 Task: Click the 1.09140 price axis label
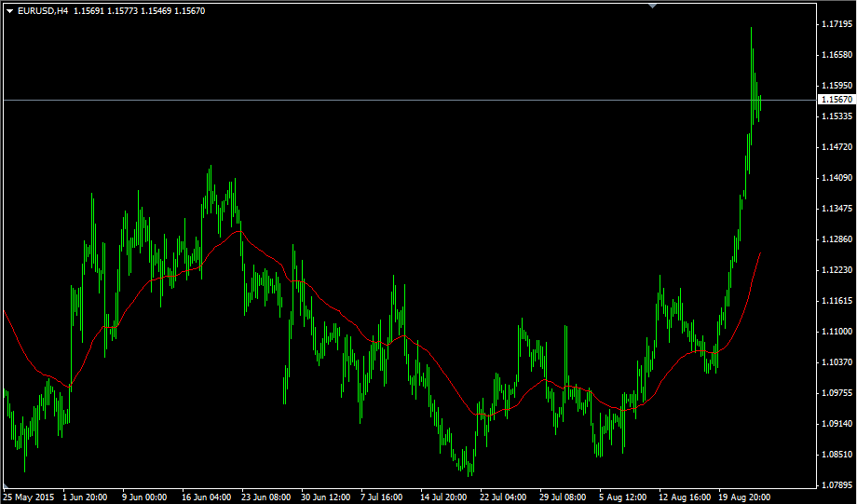837,424
